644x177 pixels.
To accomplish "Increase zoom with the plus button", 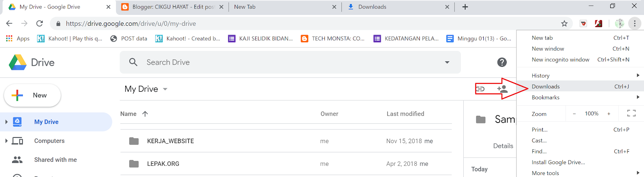I will tap(609, 114).
